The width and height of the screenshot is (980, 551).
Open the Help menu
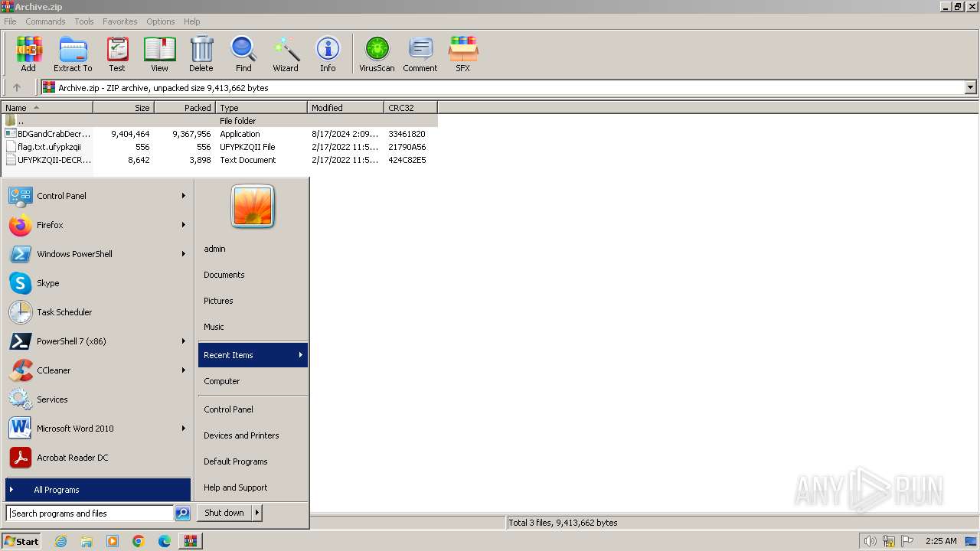tap(192, 21)
